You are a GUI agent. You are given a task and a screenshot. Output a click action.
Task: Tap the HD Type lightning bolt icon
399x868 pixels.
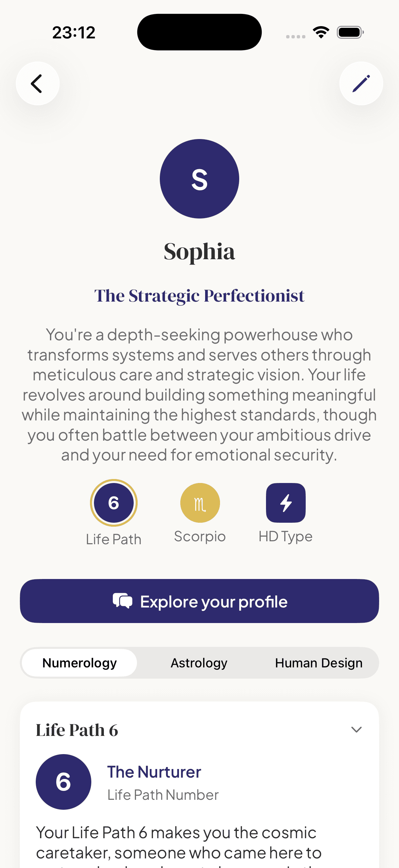286,503
